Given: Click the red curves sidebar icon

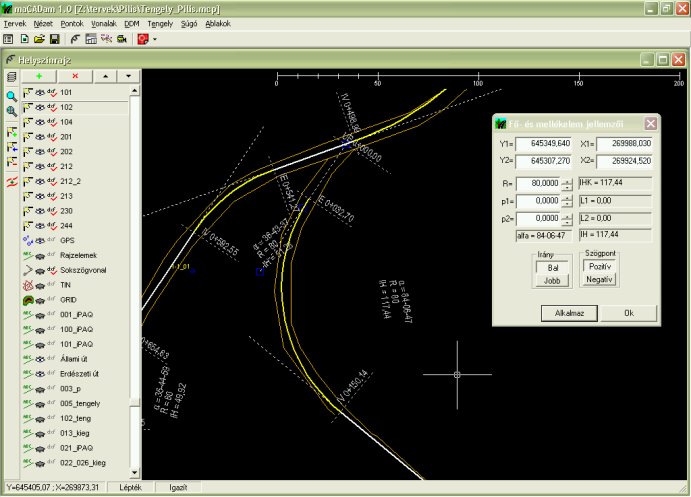Looking at the screenshot, I should coord(11,181).
